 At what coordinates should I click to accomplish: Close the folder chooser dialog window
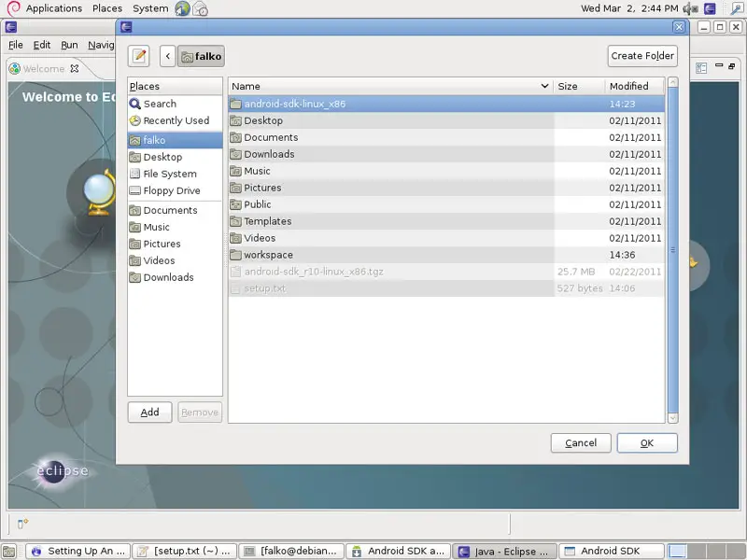[x=679, y=27]
